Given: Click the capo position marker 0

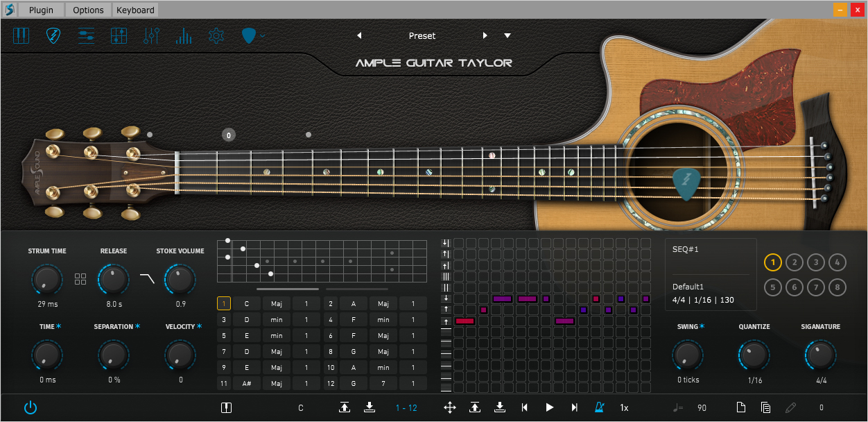Looking at the screenshot, I should point(229,135).
